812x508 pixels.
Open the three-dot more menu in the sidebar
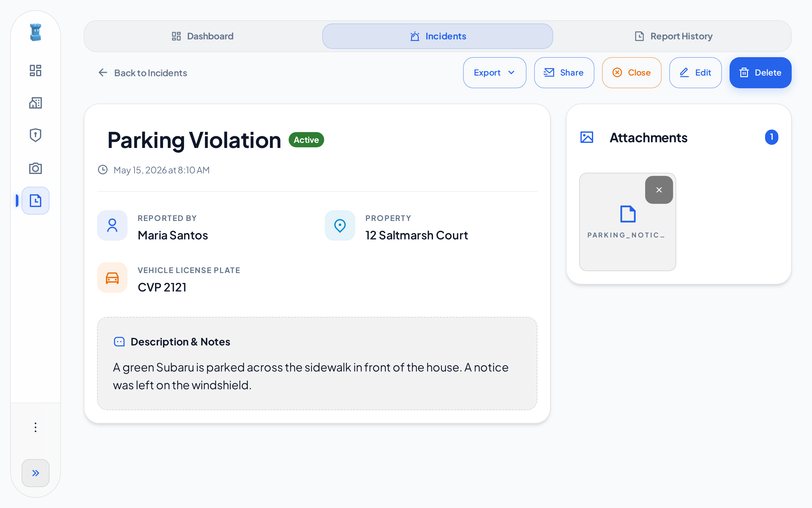tap(36, 427)
